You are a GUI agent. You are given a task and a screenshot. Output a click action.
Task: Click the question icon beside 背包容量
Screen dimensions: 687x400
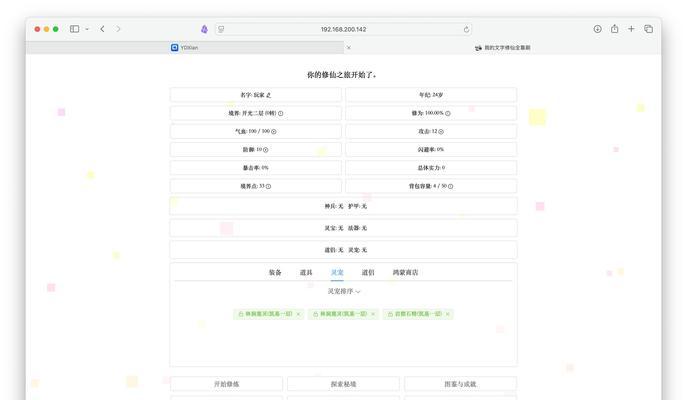(x=453, y=186)
